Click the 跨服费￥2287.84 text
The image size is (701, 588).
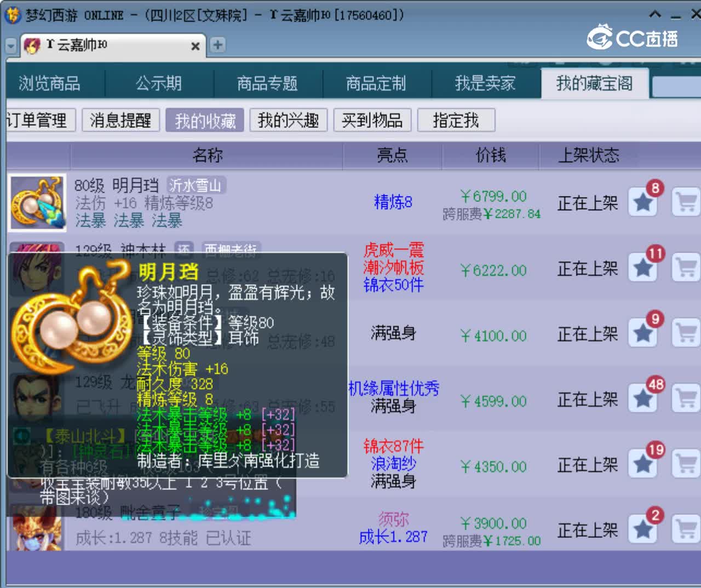(x=491, y=214)
